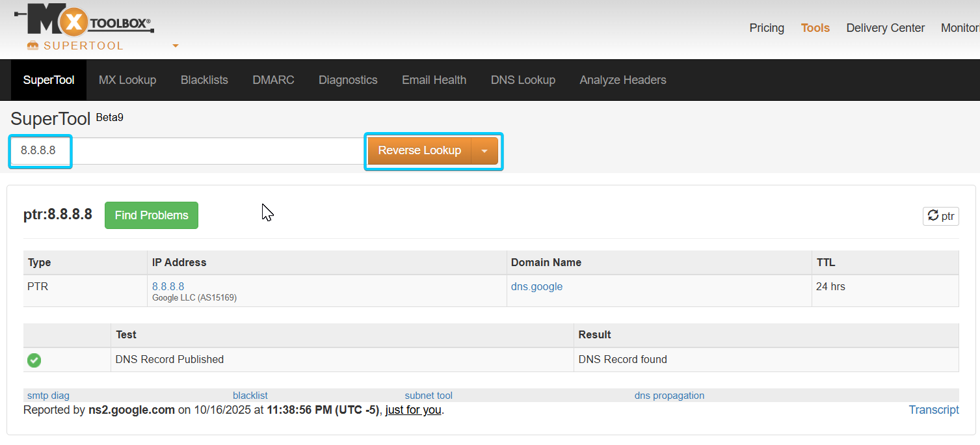Click the SuperTool toolbox icon in header
The height and width of the screenshot is (445, 980).
pos(33,46)
